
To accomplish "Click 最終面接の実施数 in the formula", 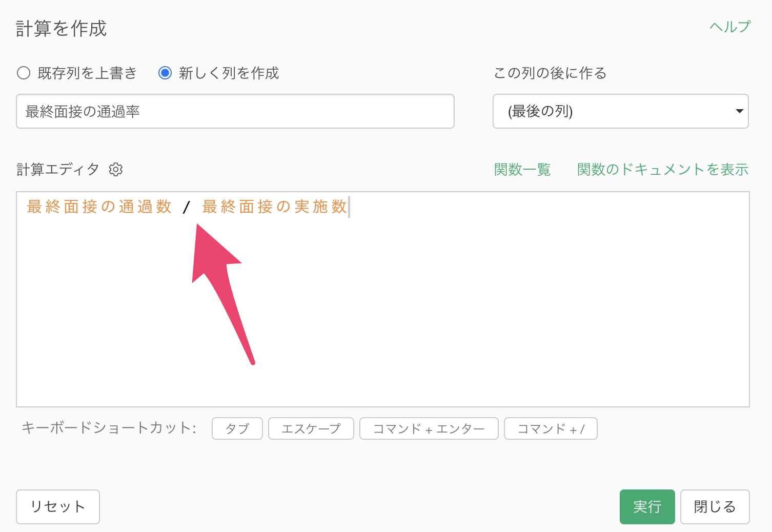I will click(x=275, y=207).
